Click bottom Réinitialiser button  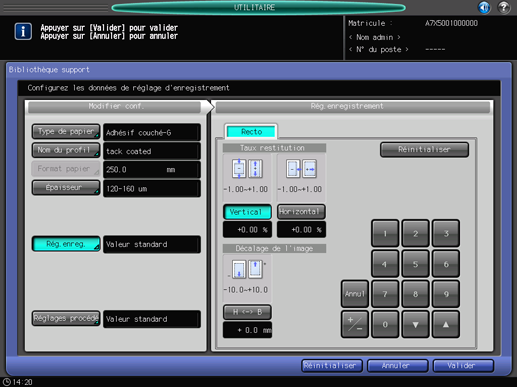(331, 366)
